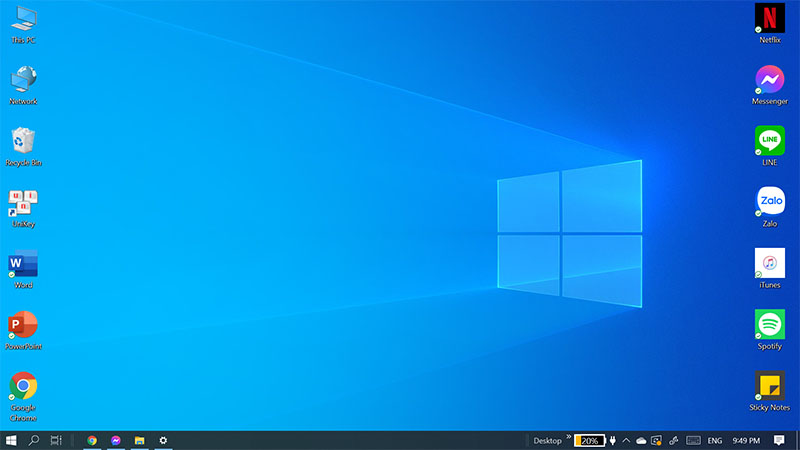Switch to Messenger in the taskbar

[x=116, y=440]
